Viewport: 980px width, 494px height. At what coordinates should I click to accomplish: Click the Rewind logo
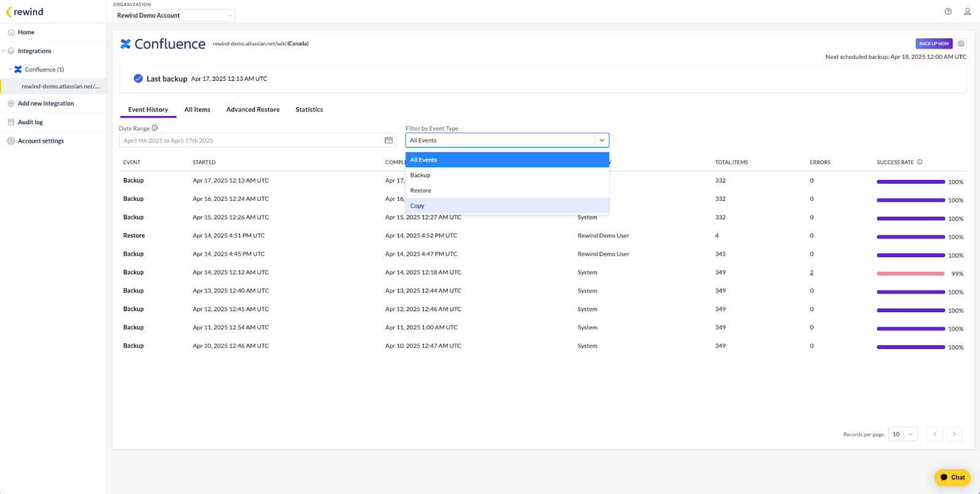click(x=24, y=12)
